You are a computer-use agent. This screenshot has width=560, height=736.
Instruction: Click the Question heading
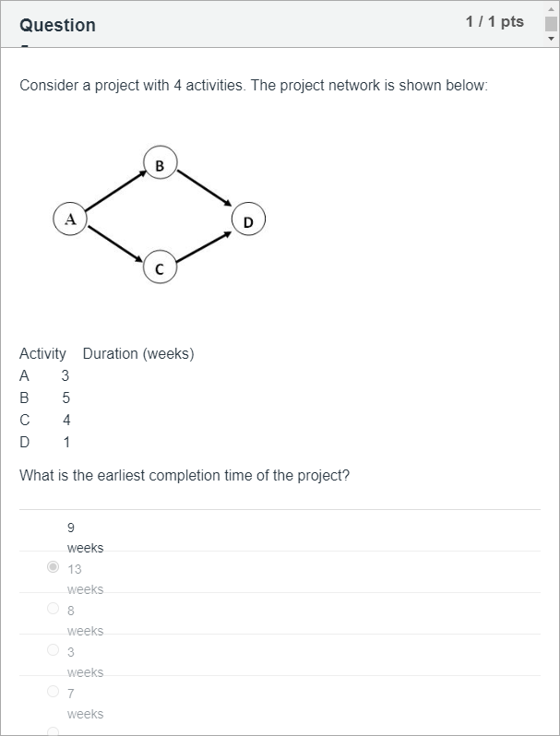pyautogui.click(x=57, y=25)
